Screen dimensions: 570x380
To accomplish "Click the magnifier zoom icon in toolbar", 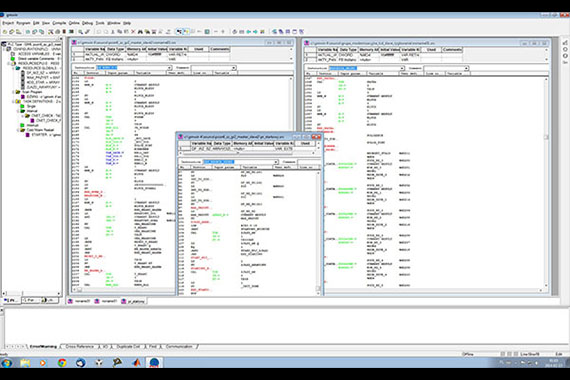I will click(x=81, y=32).
